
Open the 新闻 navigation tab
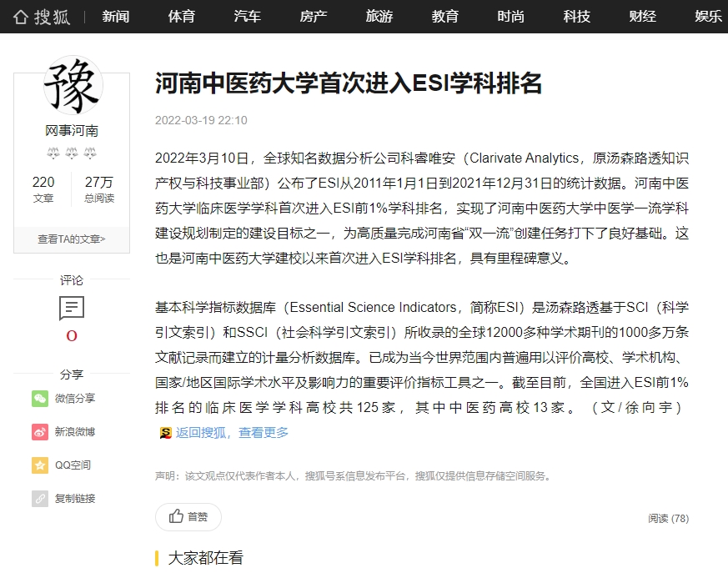tap(116, 17)
